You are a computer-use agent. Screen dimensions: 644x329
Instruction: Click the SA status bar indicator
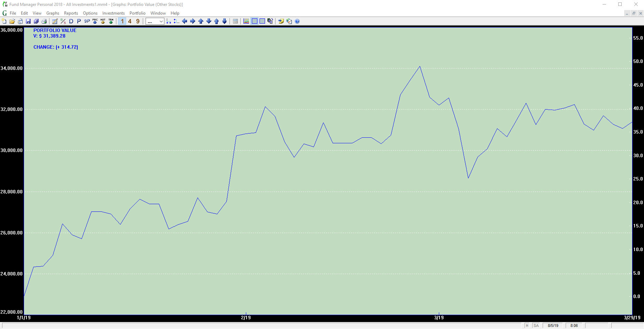point(536,326)
